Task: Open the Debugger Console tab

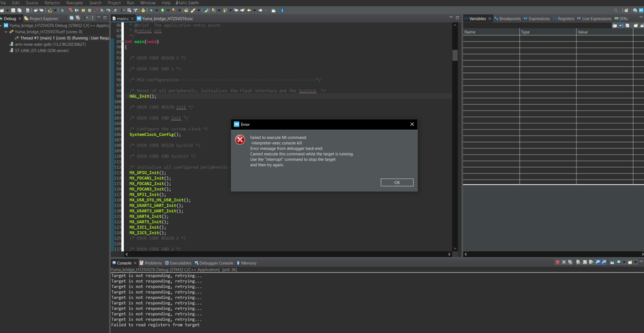Action: tap(216, 263)
